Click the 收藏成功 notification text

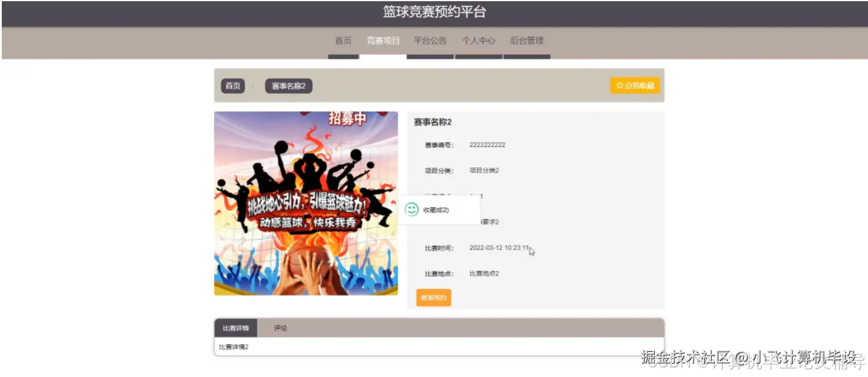[436, 210]
